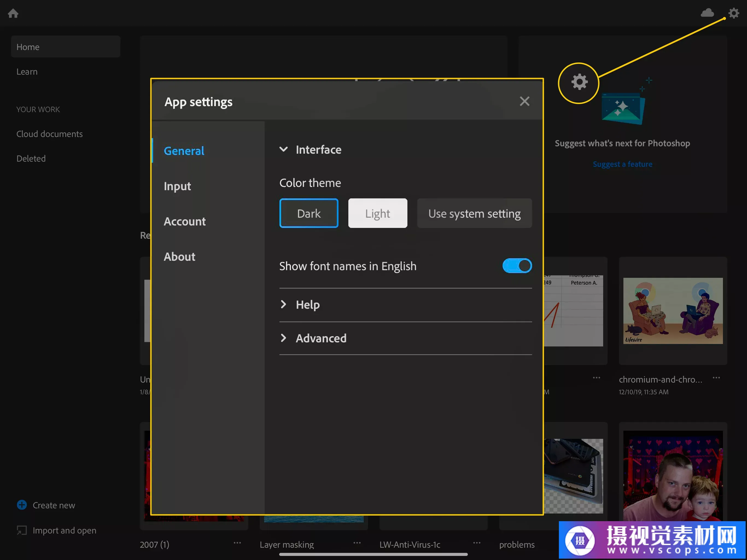Image resolution: width=747 pixels, height=560 pixels.
Task: Click the Create new plus icon
Action: pos(22,505)
